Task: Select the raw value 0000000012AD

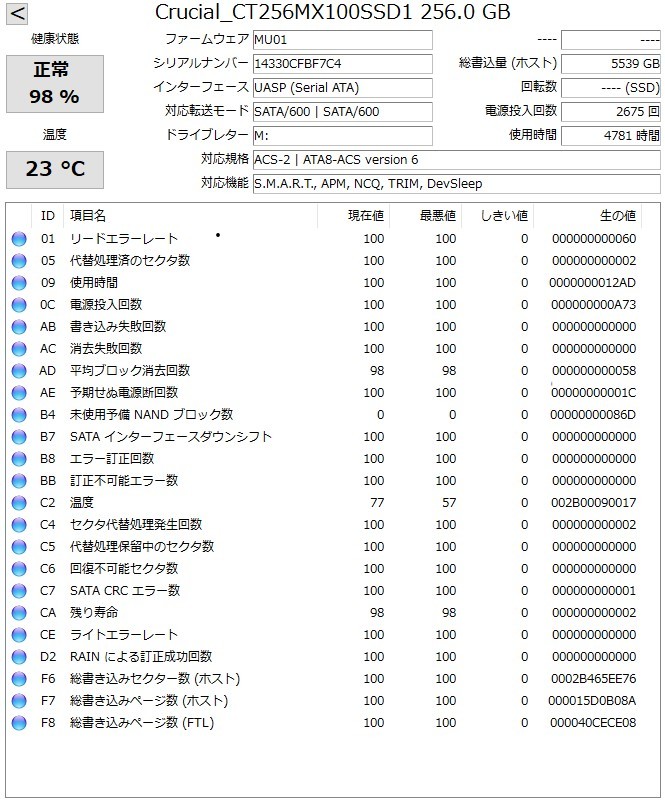Action: (592, 283)
